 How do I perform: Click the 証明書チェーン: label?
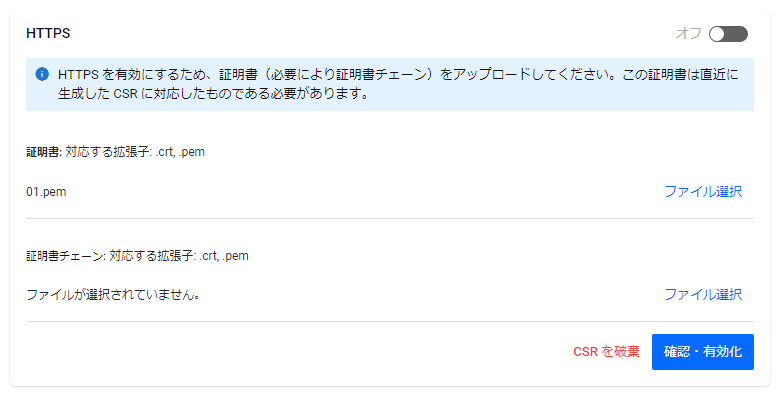point(66,256)
